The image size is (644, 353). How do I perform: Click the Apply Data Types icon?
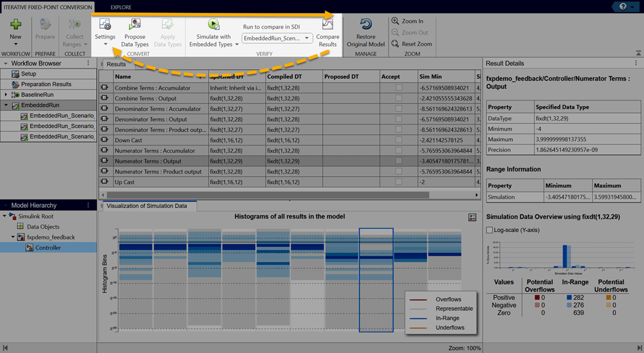pos(167,24)
